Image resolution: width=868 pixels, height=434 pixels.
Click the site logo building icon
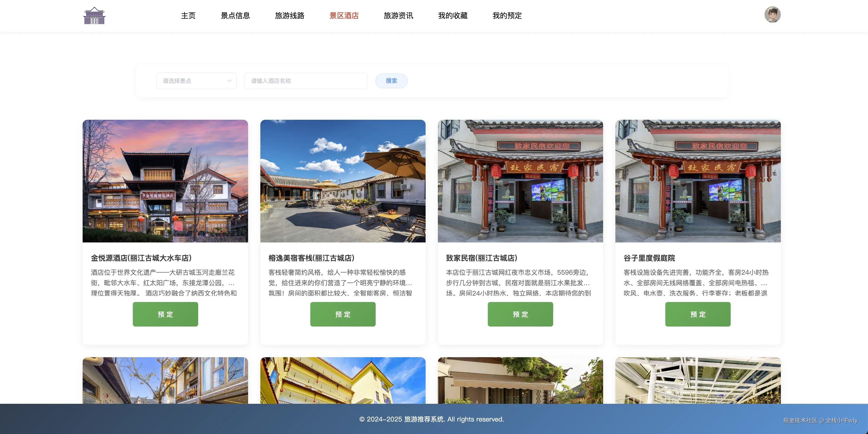(94, 15)
